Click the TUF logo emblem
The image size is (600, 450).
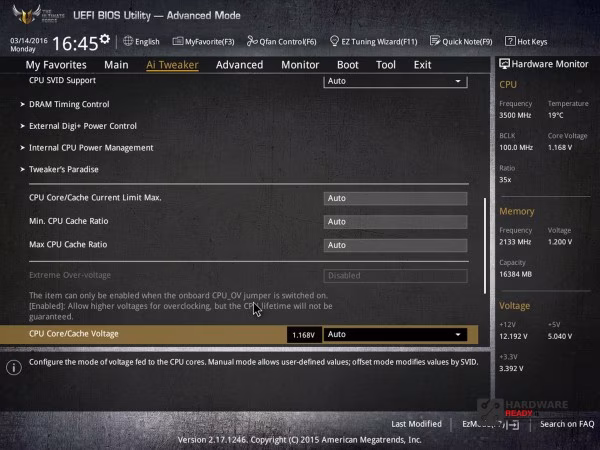tap(26, 15)
